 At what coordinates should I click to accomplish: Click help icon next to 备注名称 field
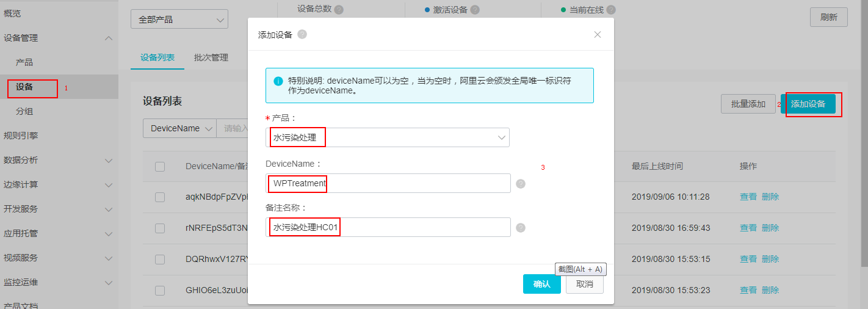click(x=521, y=228)
